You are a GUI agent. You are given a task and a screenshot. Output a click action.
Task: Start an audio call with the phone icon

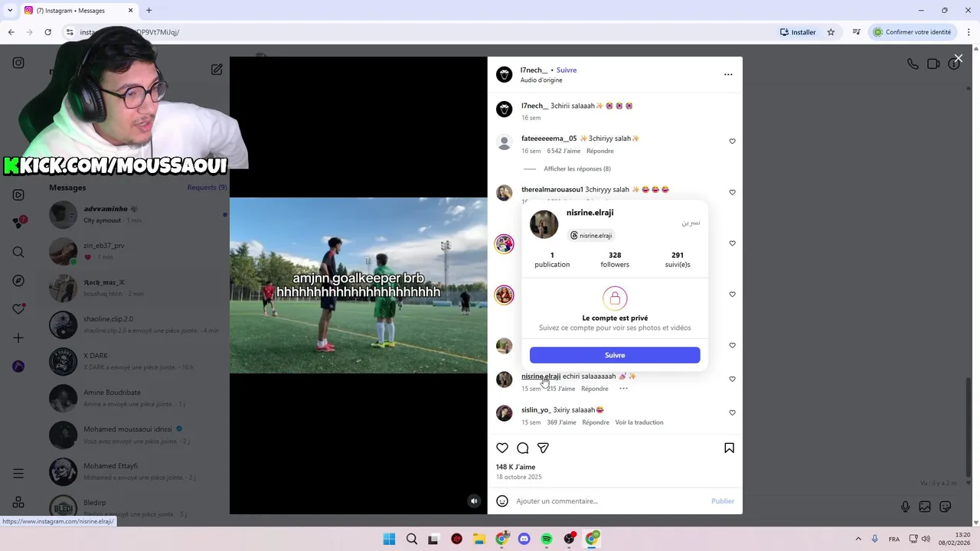913,64
